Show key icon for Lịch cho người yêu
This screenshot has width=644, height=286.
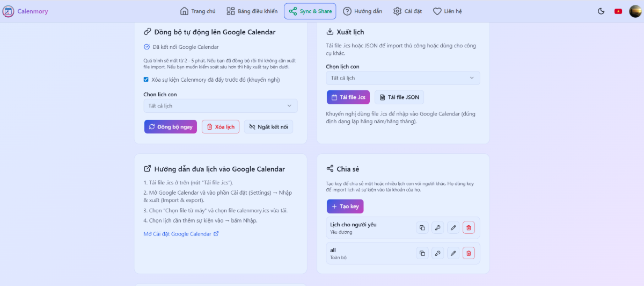[437, 228]
